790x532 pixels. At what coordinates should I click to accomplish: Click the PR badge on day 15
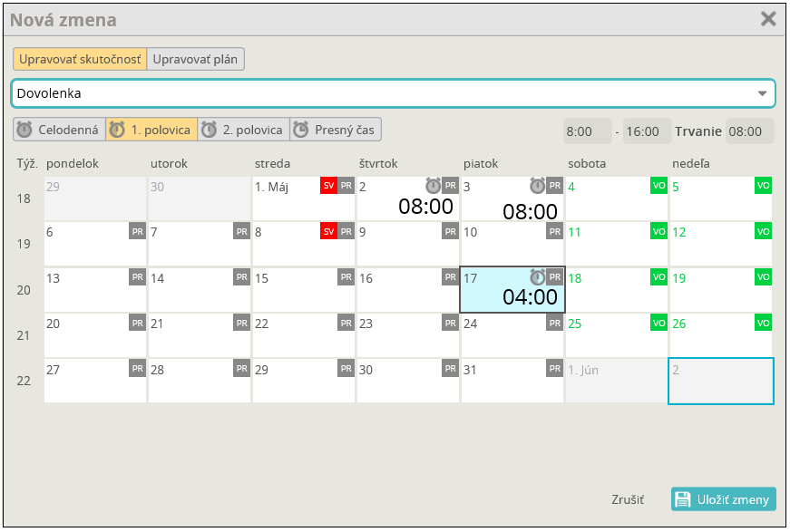[346, 276]
